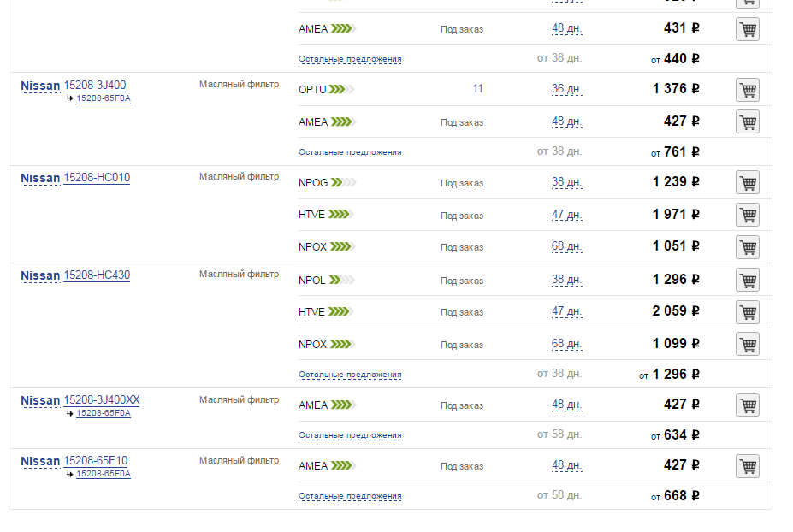
Task: Add the NPOL 1 296 ₽ offer to cart
Action: click(748, 280)
